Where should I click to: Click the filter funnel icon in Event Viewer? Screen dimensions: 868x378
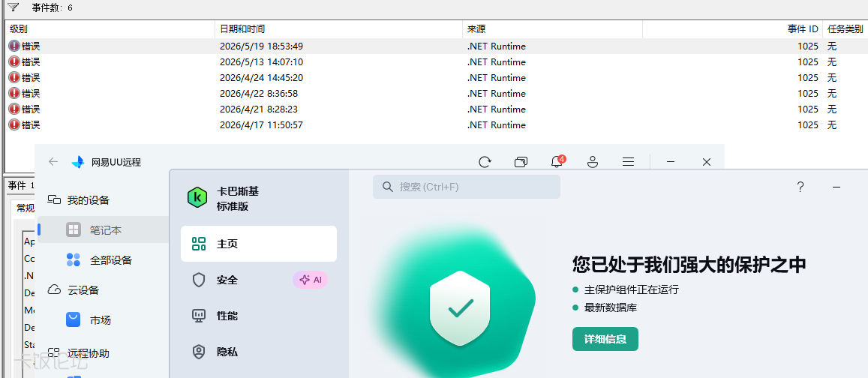coord(13,7)
